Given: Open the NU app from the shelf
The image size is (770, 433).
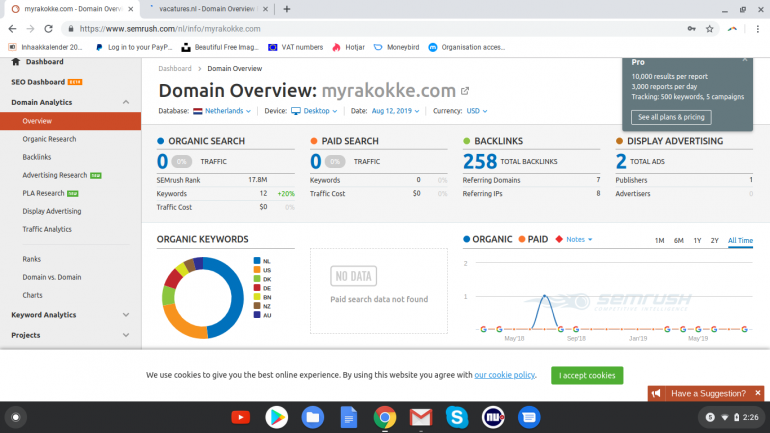Looking at the screenshot, I should (493, 417).
